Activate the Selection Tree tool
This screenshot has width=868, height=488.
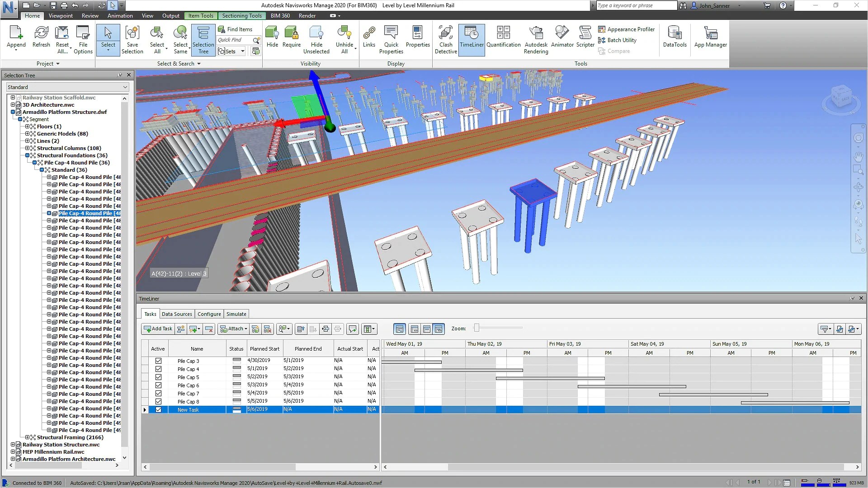coord(203,39)
